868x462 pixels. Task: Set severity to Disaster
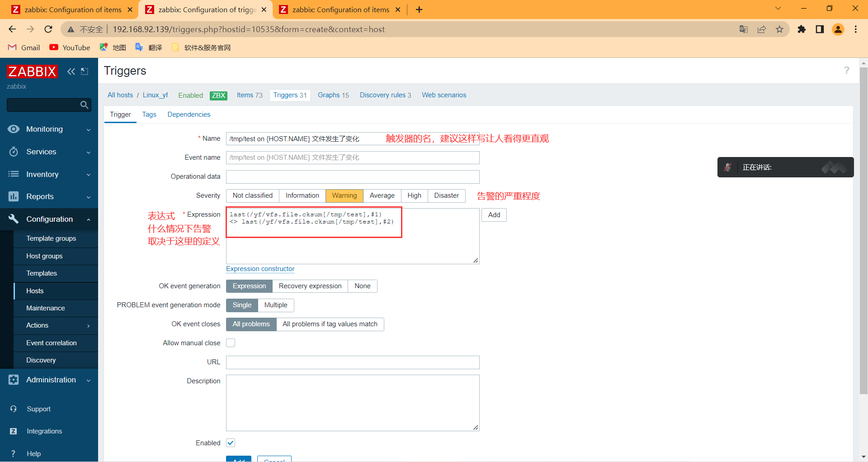click(x=447, y=195)
